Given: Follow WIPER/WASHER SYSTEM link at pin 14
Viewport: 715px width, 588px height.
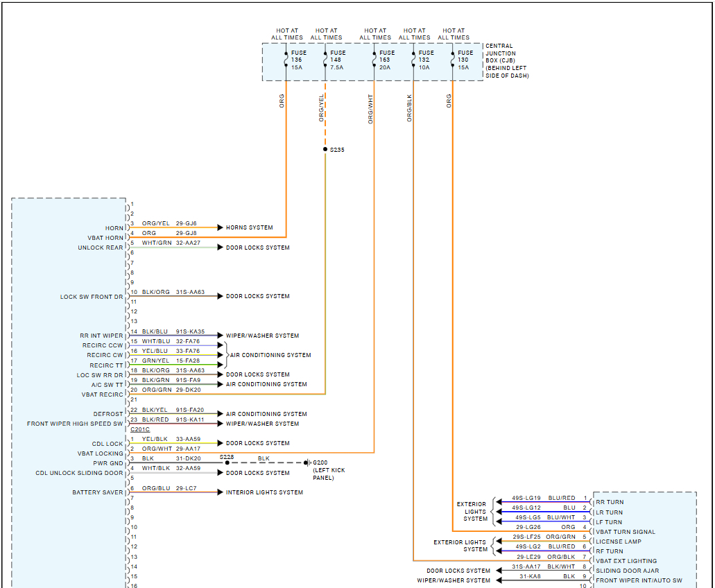Looking at the screenshot, I should tap(263, 336).
